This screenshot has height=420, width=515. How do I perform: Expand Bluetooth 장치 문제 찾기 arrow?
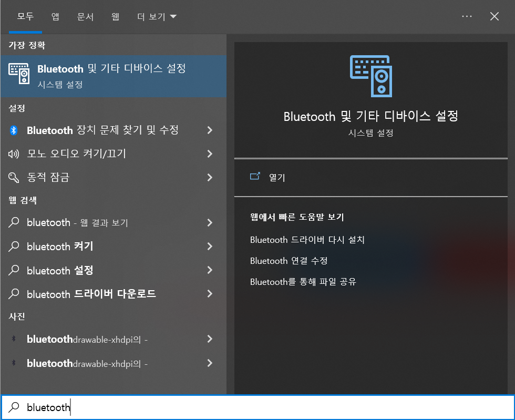tap(210, 130)
